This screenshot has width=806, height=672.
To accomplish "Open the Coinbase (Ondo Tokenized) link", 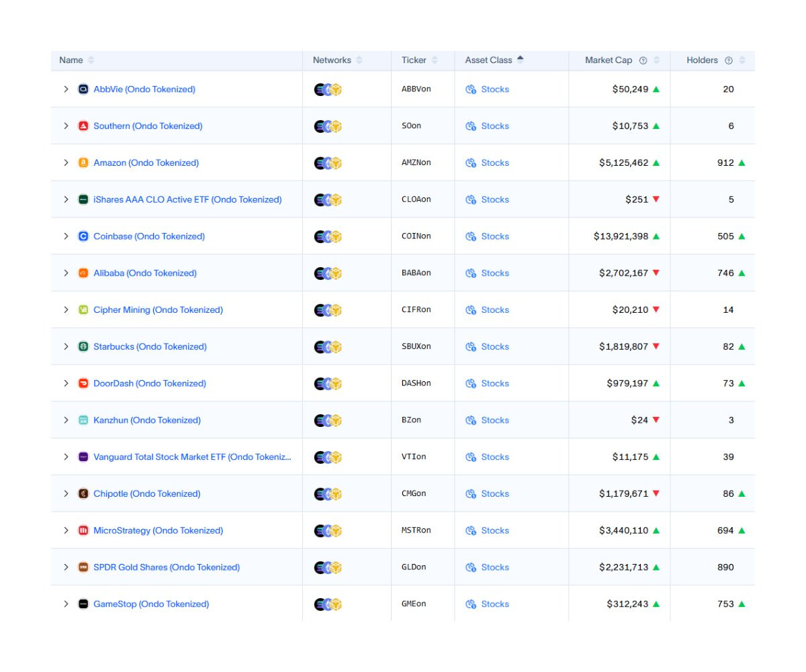I will click(149, 236).
